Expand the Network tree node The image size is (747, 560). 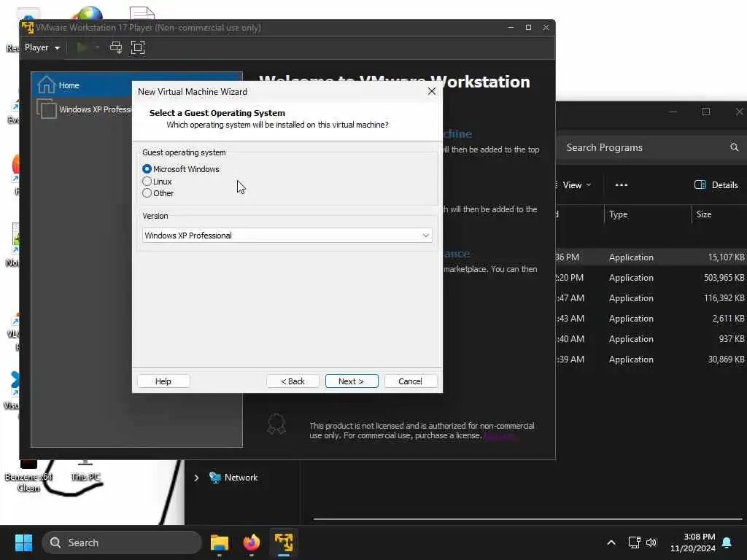[x=196, y=478]
